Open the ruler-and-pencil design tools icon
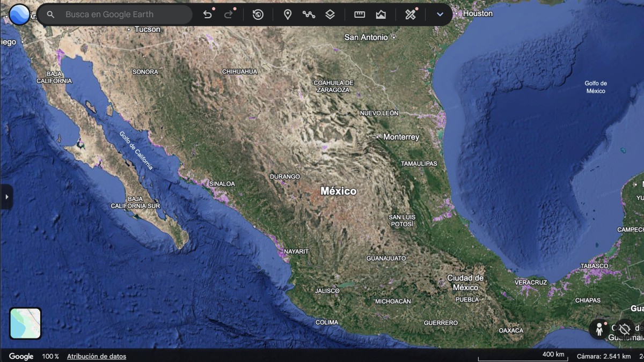Viewport: 644px width, 362px height. point(411,14)
